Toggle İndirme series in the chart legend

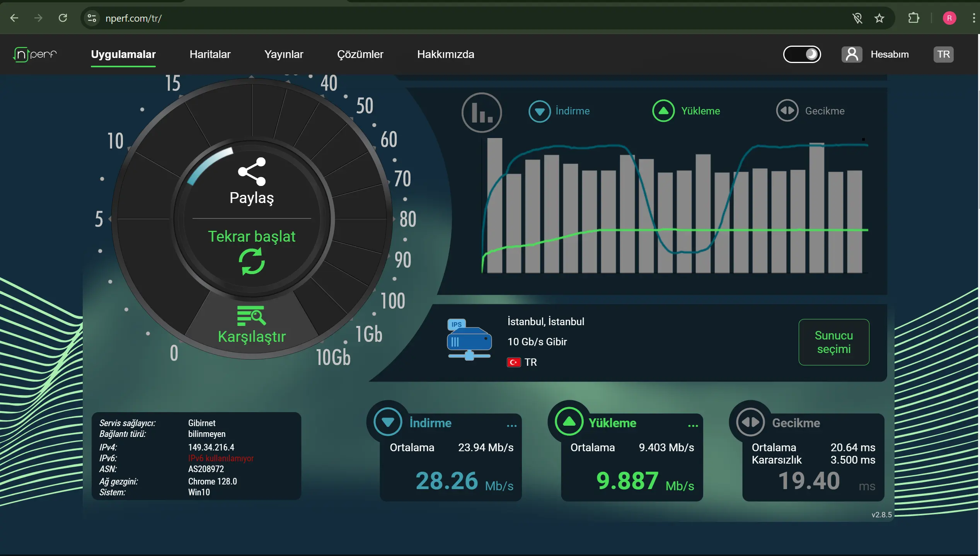point(559,111)
